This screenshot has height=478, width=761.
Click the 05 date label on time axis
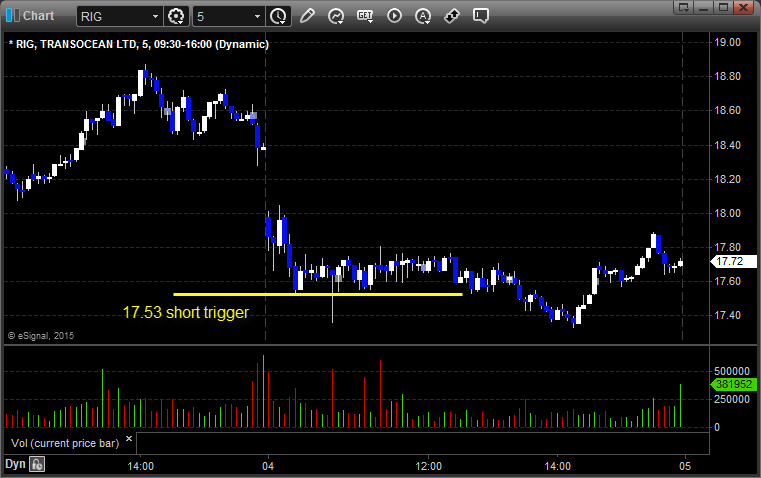pyautogui.click(x=685, y=466)
